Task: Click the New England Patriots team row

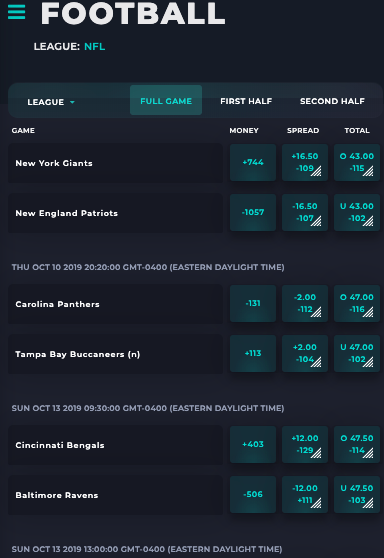Action: pyautogui.click(x=115, y=213)
